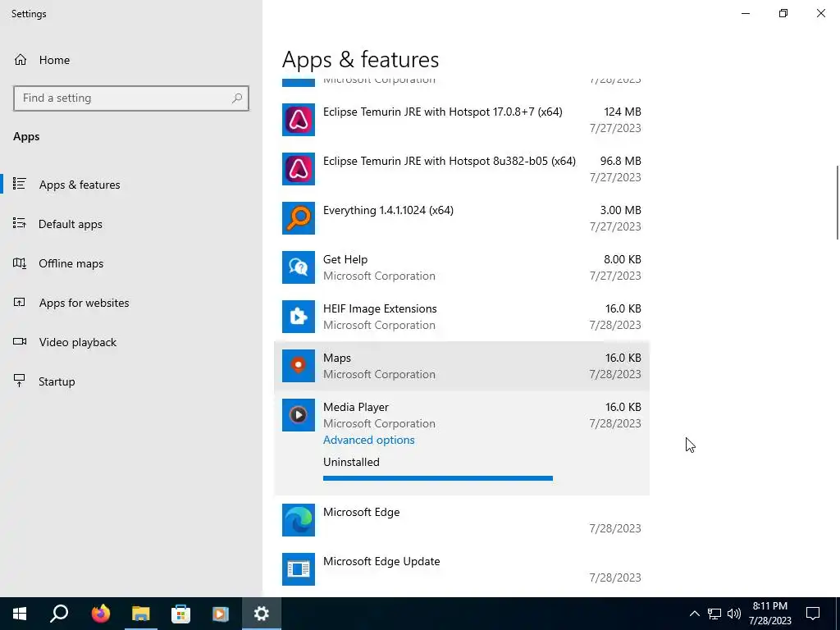
Task: Open the Windows Start menu
Action: point(20,614)
